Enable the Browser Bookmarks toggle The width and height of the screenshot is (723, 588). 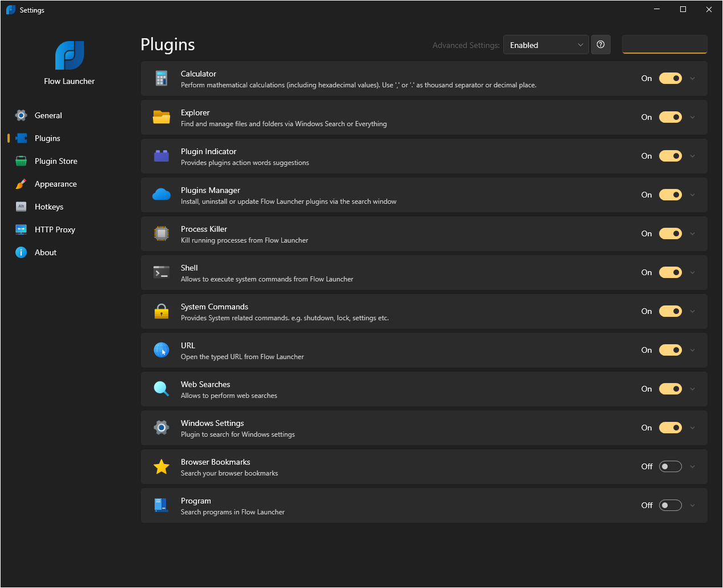[671, 466]
